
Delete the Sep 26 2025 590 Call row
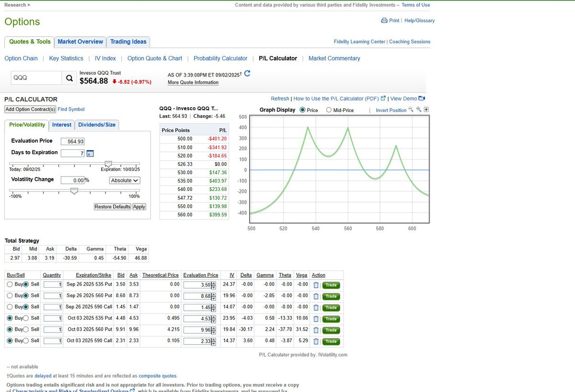point(316,308)
